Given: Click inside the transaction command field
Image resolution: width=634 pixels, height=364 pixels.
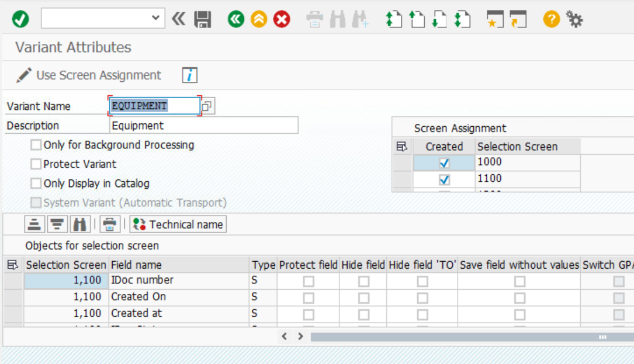Looking at the screenshot, I should pos(96,18).
